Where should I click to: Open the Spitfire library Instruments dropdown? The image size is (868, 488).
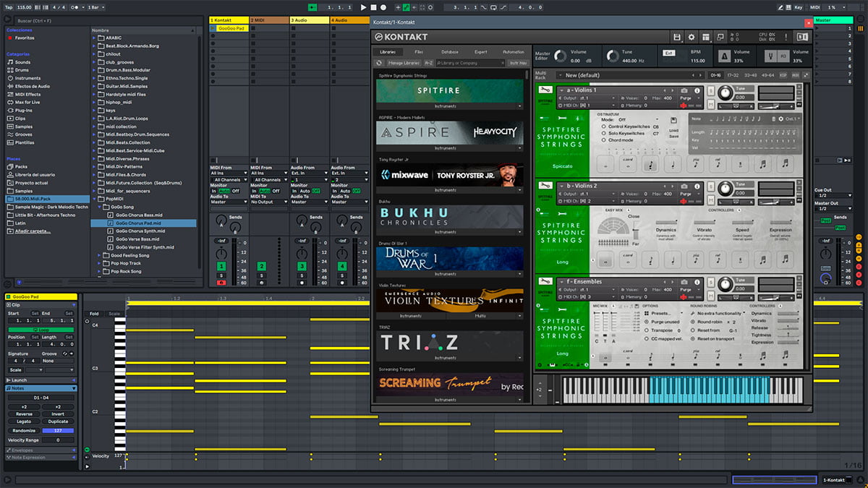(x=450, y=106)
